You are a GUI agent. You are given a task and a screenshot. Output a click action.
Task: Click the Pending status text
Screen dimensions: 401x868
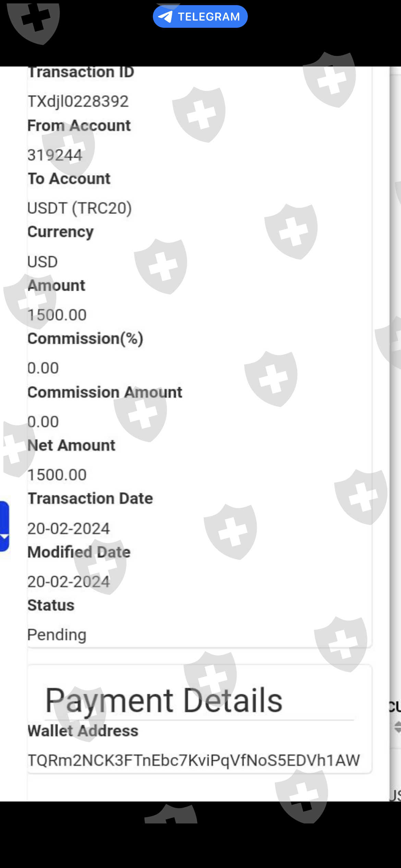coord(57,635)
